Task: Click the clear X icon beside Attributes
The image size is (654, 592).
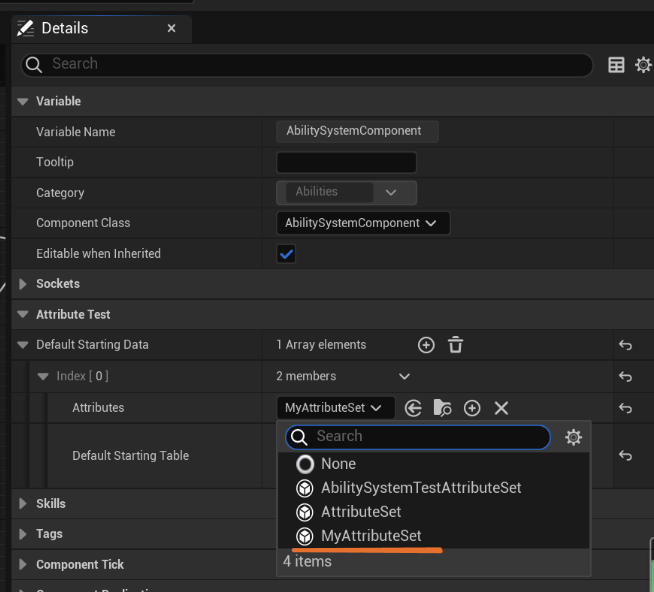Action: click(501, 408)
